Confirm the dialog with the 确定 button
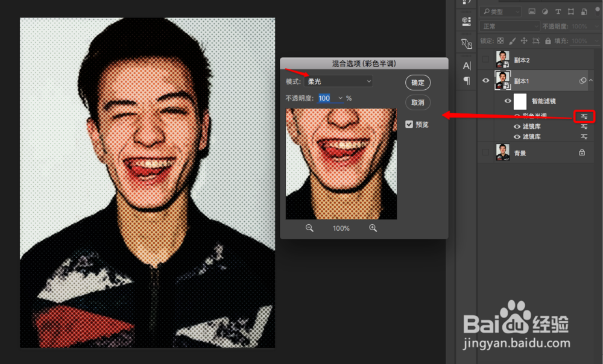 click(418, 83)
